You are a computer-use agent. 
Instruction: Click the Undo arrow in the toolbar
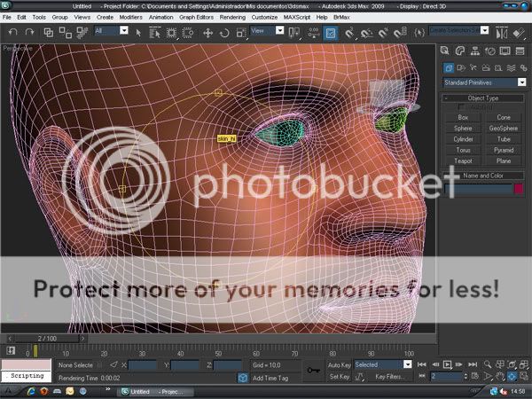point(12,32)
